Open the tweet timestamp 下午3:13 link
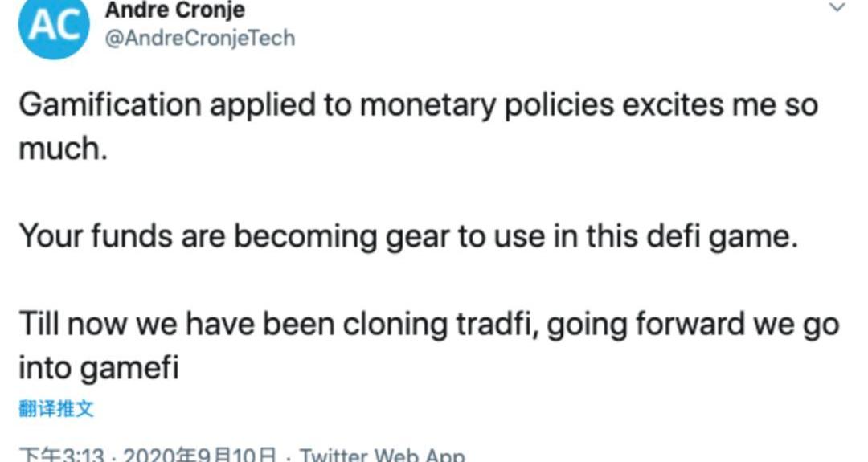This screenshot has width=868, height=462. click(62, 456)
